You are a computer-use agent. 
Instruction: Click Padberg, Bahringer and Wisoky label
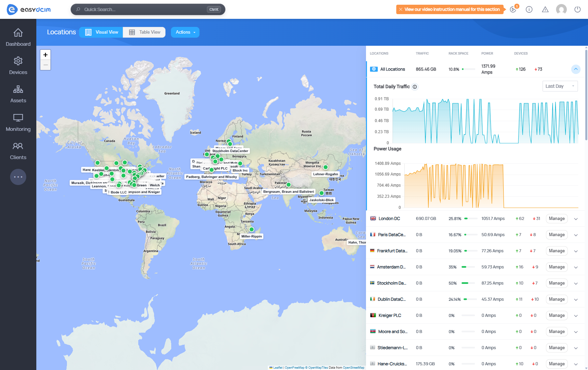coord(212,177)
